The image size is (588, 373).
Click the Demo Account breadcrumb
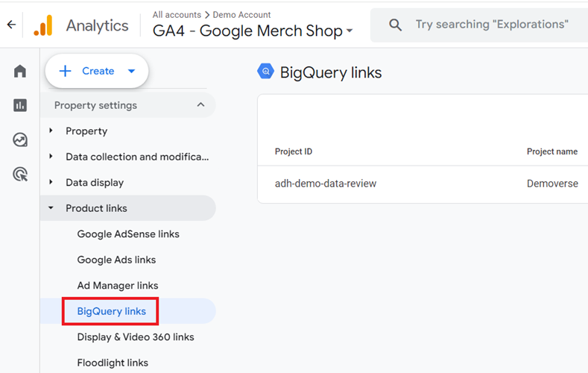pyautogui.click(x=241, y=15)
